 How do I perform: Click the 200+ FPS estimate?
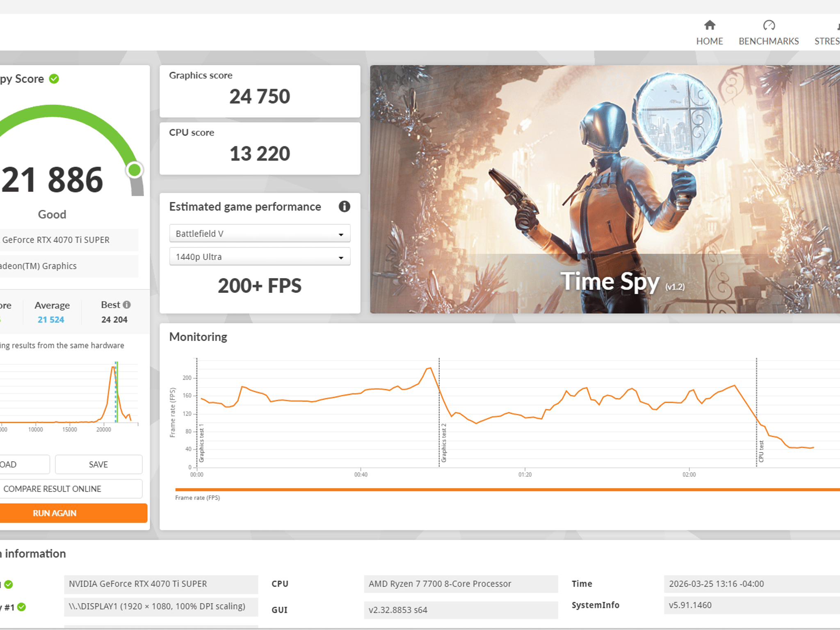[260, 286]
